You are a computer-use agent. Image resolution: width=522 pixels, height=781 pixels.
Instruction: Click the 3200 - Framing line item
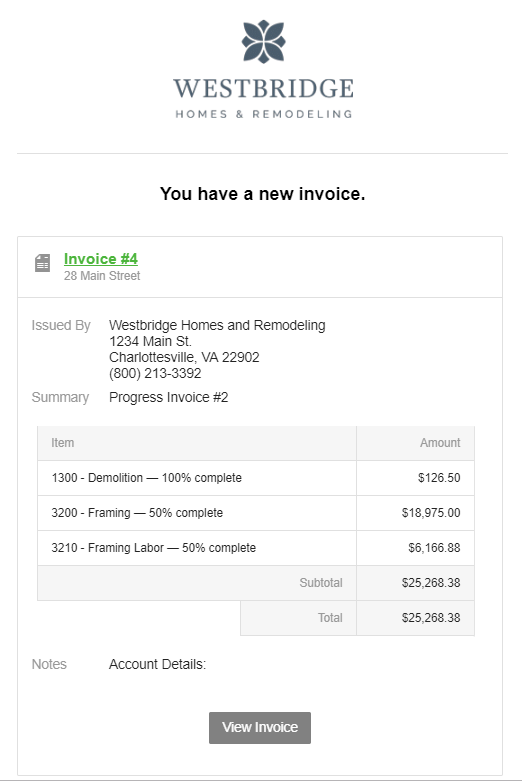[x=137, y=513]
